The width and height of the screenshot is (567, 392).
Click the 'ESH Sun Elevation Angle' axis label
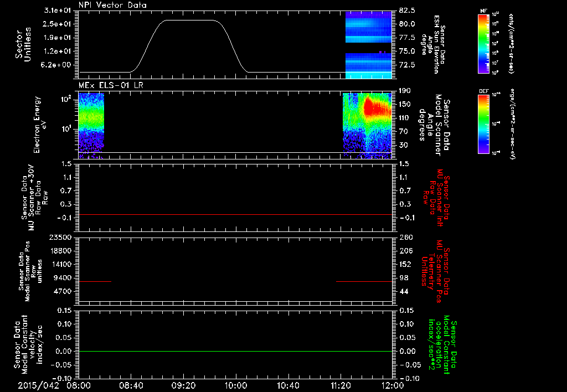click(434, 44)
